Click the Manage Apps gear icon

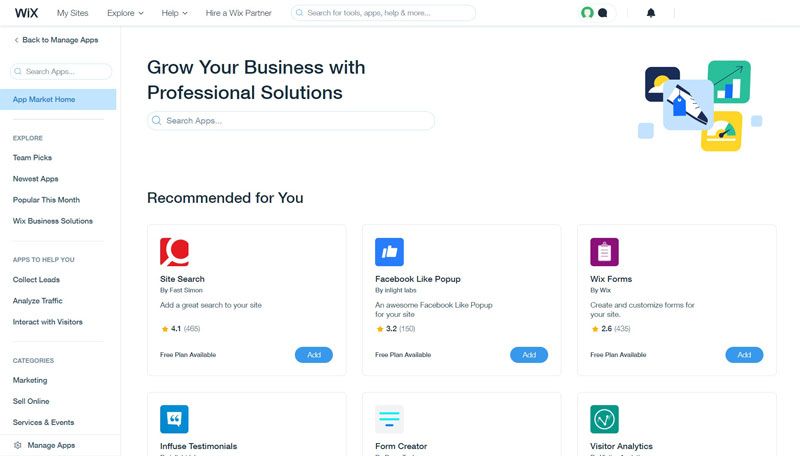pyautogui.click(x=18, y=445)
